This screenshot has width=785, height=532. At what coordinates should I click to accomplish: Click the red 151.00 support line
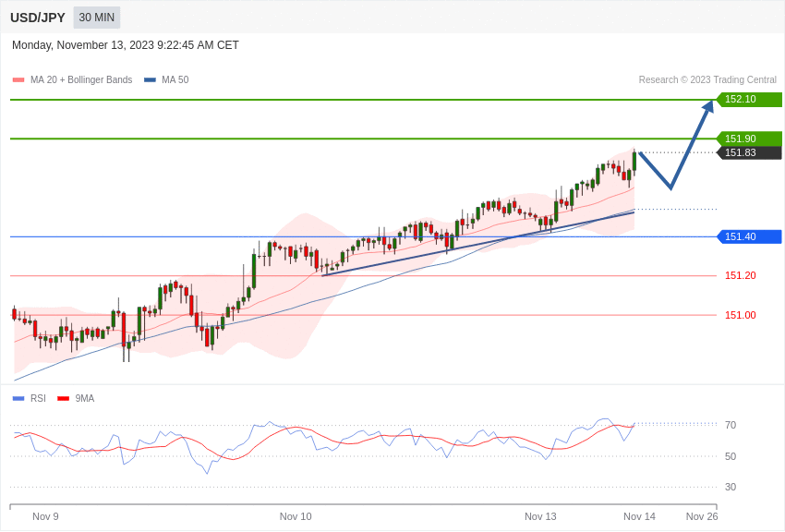[369, 315]
